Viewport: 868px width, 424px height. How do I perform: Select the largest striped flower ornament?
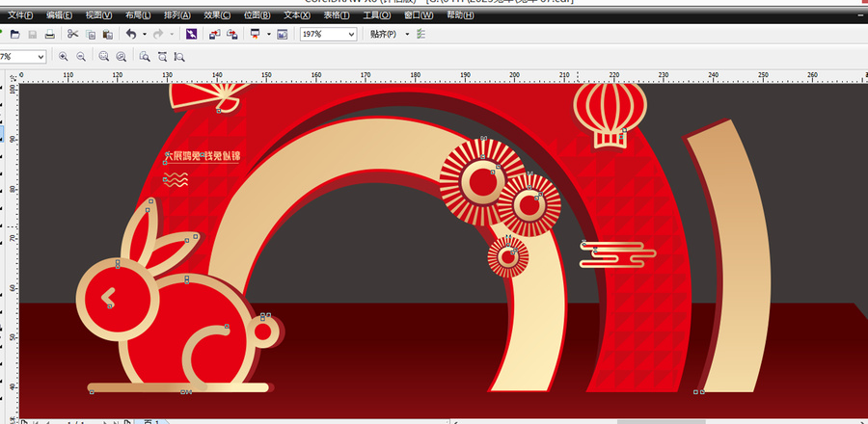click(482, 182)
